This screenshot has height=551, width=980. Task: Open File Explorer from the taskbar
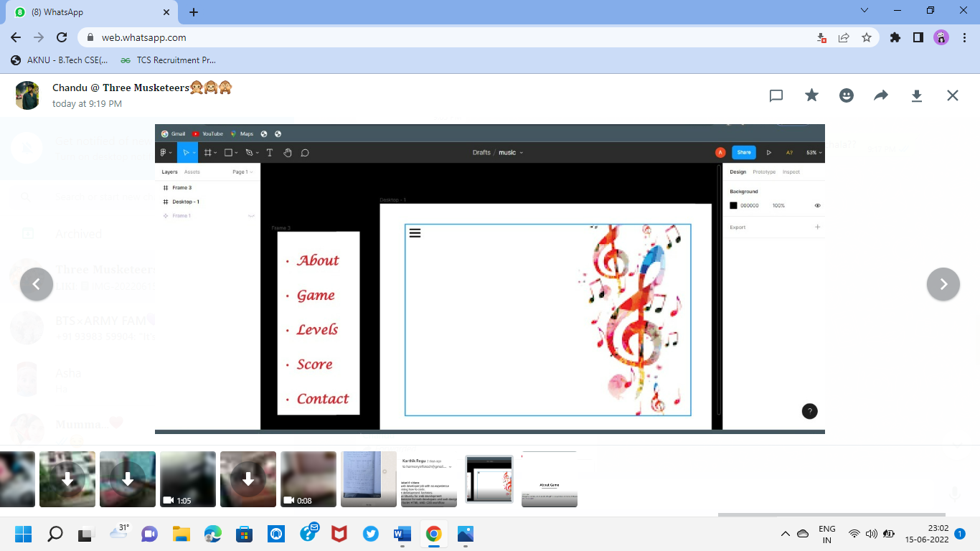pyautogui.click(x=181, y=534)
